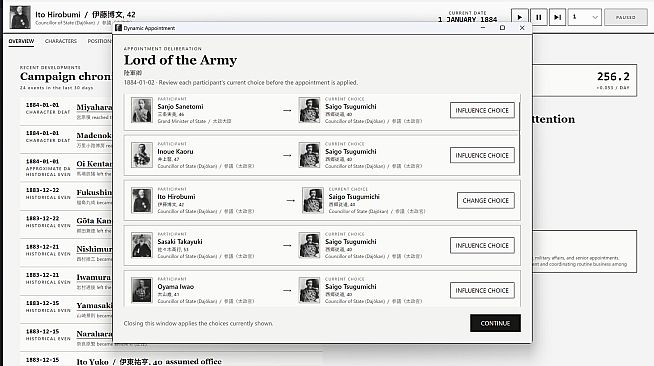Click Saigo Tsugumichi portrait in Ito's row
The height and width of the screenshot is (366, 654).
(313, 200)
